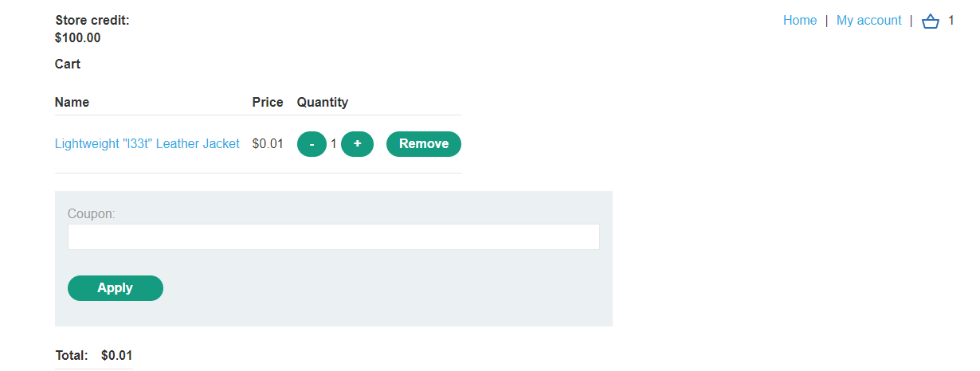Click the Name column header
This screenshot has height=371, width=980.
(x=72, y=102)
